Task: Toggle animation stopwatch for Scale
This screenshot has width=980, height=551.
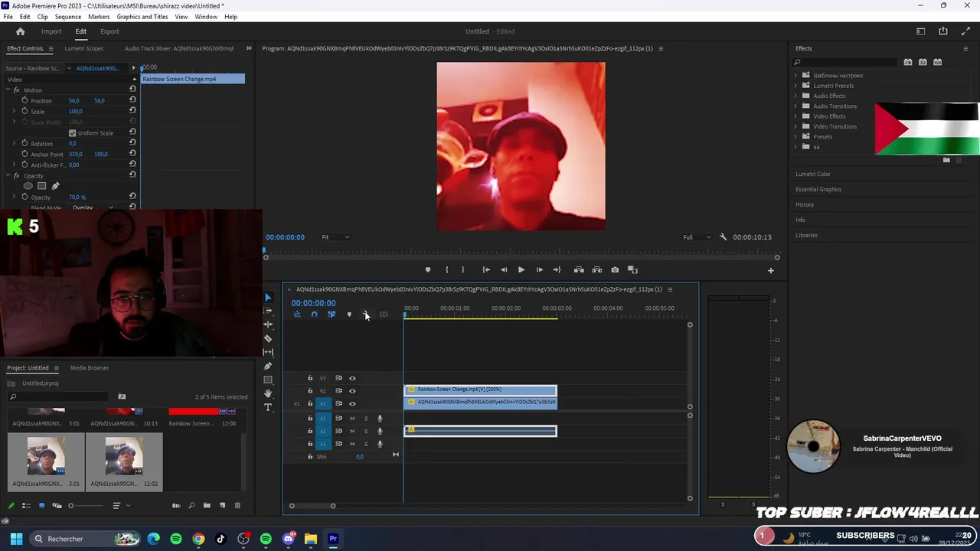Action: click(x=24, y=111)
